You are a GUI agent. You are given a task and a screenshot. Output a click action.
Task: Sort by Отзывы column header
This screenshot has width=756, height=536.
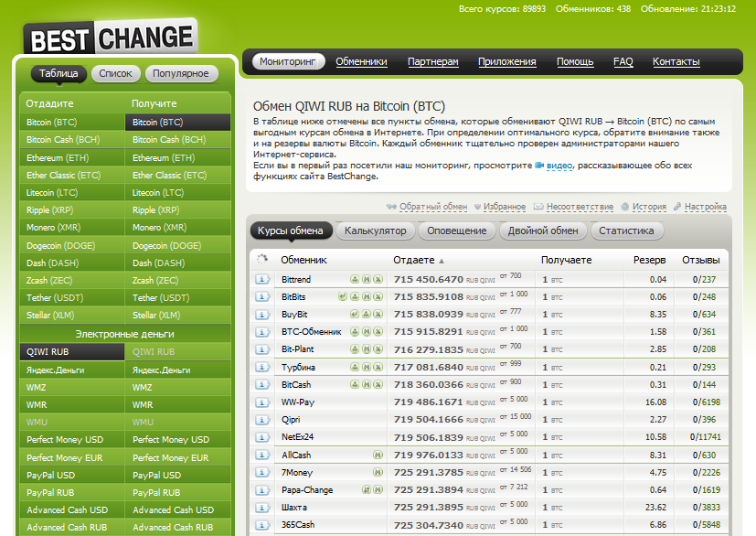[x=700, y=260]
